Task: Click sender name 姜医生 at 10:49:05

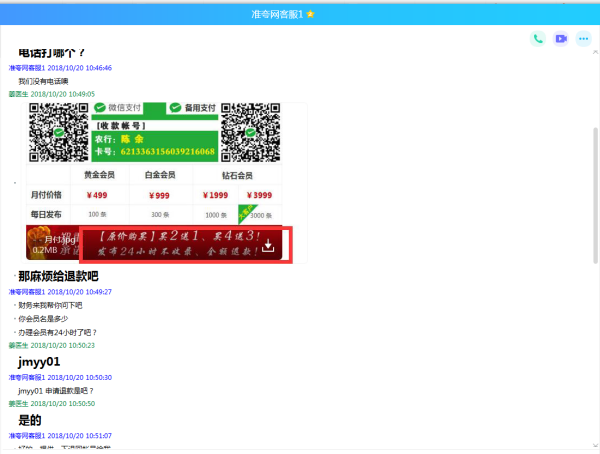Action: point(19,94)
